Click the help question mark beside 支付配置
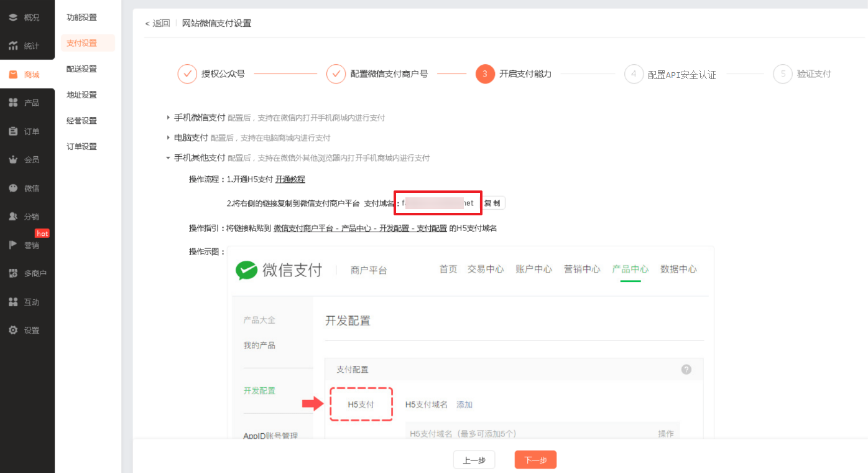Viewport: 868px width, 473px height. (x=686, y=369)
